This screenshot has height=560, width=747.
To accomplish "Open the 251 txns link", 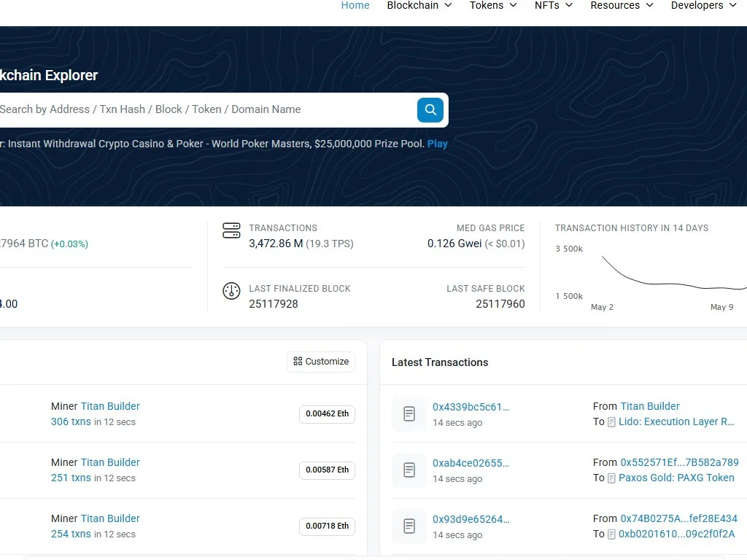I will 71,478.
